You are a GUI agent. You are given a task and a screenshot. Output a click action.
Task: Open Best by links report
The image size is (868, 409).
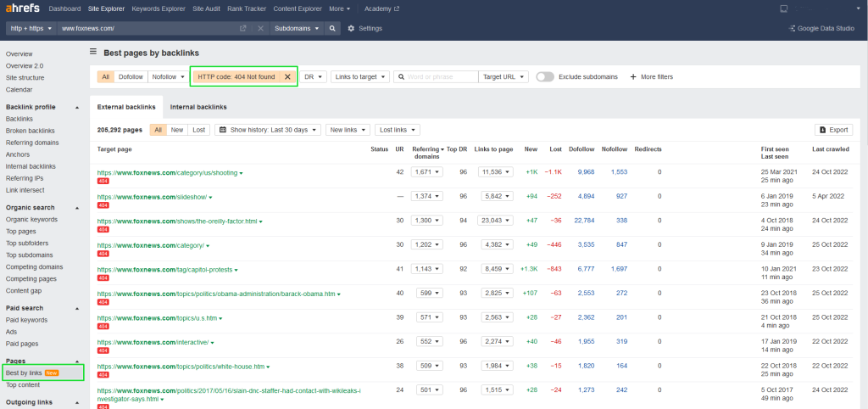pyautogui.click(x=24, y=373)
